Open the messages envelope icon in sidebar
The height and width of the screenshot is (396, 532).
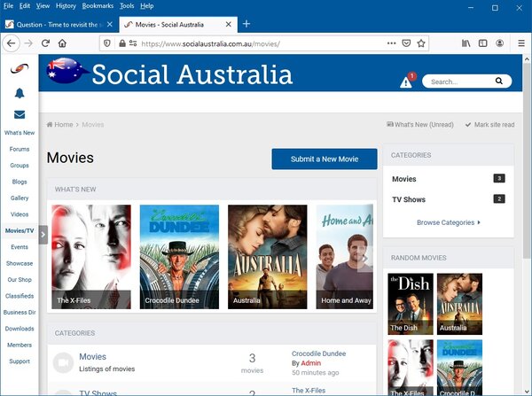(20, 114)
